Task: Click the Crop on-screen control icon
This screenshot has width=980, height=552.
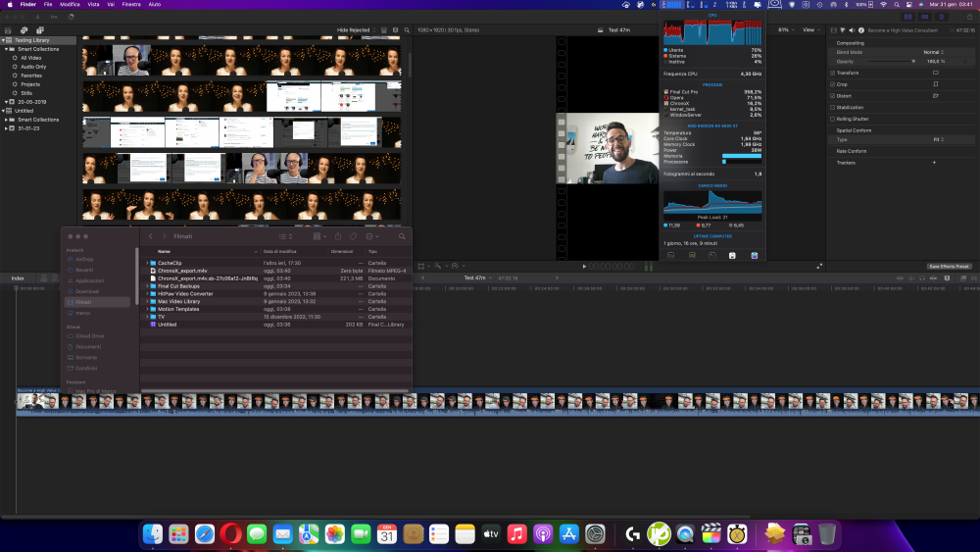Action: [x=936, y=83]
